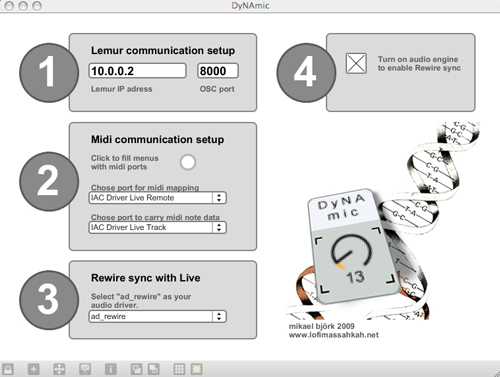Click the 'Midi communication setup' heading
The image size is (500, 377).
157,139
